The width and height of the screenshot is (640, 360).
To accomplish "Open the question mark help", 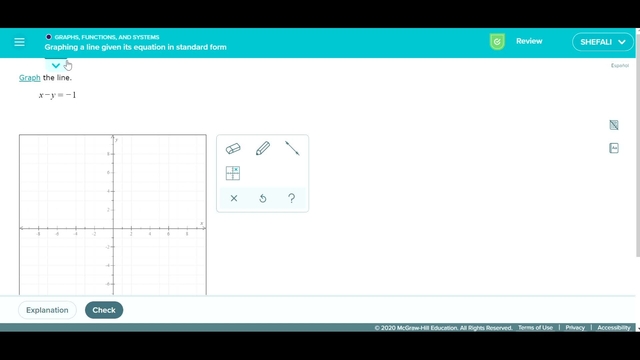I will pos(291,198).
